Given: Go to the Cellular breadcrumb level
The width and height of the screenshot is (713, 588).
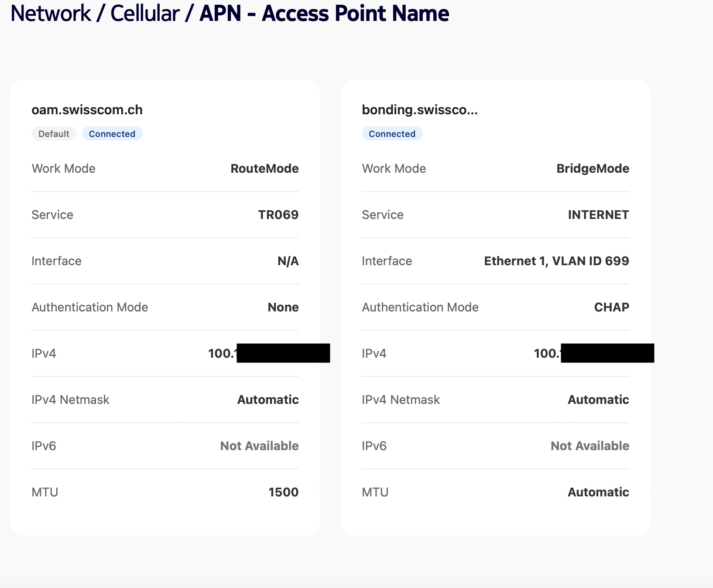Looking at the screenshot, I should coord(145,14).
